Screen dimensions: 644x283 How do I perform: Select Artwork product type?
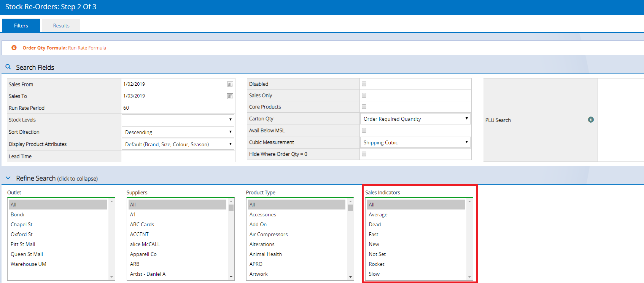297,274
